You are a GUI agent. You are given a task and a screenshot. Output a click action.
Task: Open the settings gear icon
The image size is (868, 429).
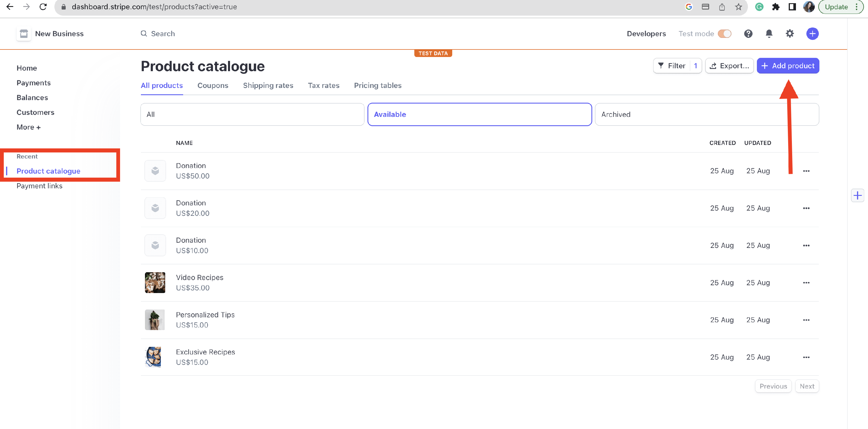point(790,34)
